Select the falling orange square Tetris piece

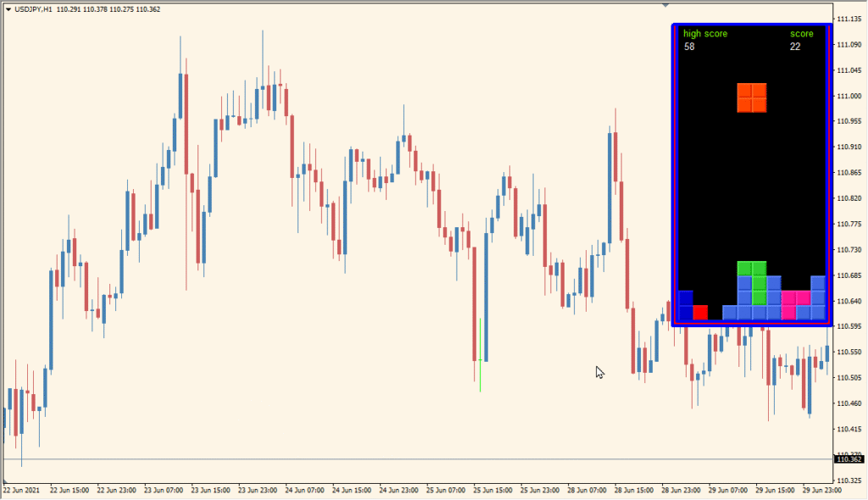(752, 98)
